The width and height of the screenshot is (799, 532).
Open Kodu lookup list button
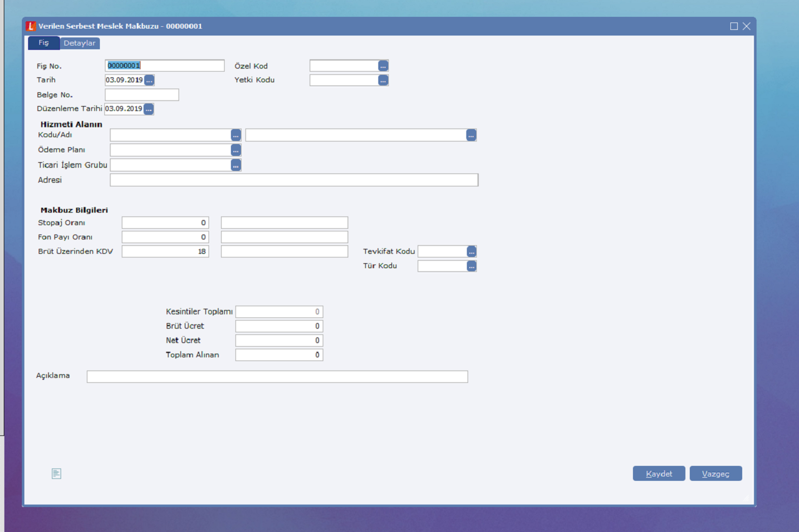pyautogui.click(x=236, y=135)
